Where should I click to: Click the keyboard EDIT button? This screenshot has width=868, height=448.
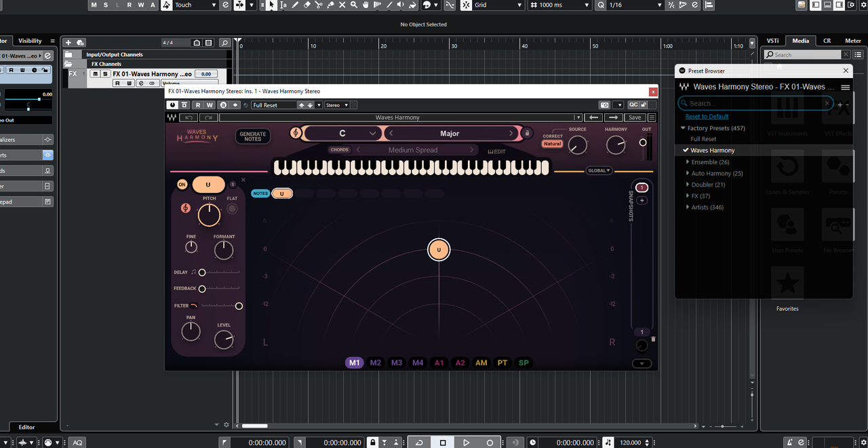497,151
